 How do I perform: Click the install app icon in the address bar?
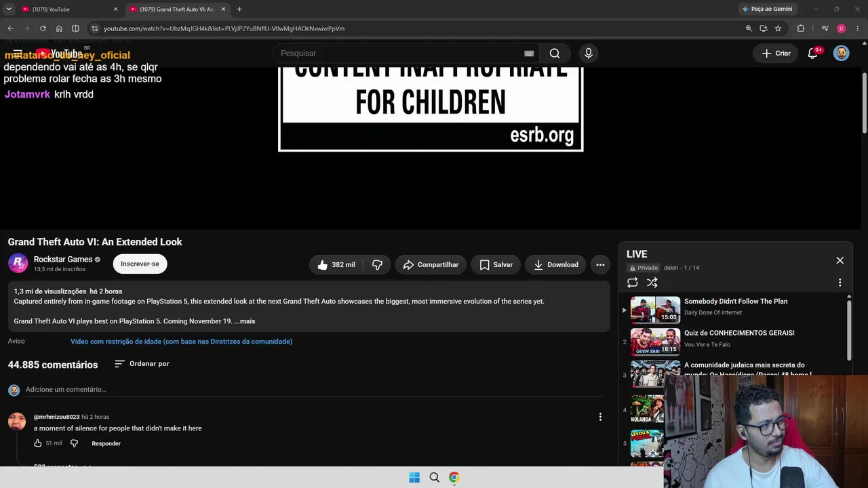tap(764, 28)
